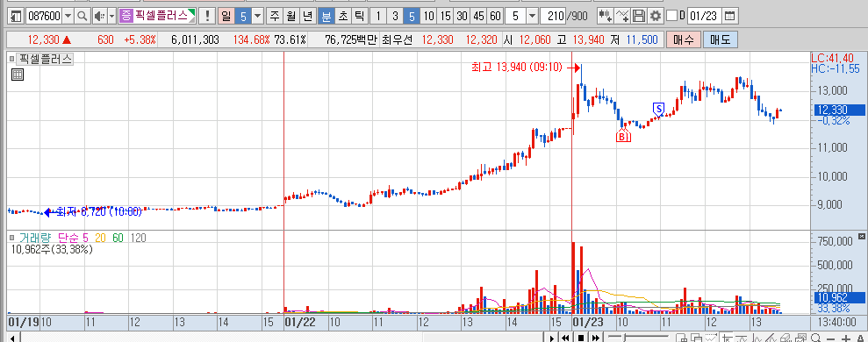Click the sidebar panel toggle icon beside stock code
Viewport: 868px width, 342px height.
tap(17, 16)
